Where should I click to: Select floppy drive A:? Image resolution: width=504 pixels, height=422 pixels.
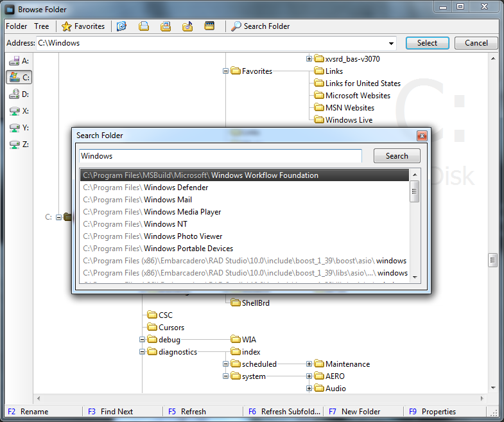pyautogui.click(x=19, y=60)
